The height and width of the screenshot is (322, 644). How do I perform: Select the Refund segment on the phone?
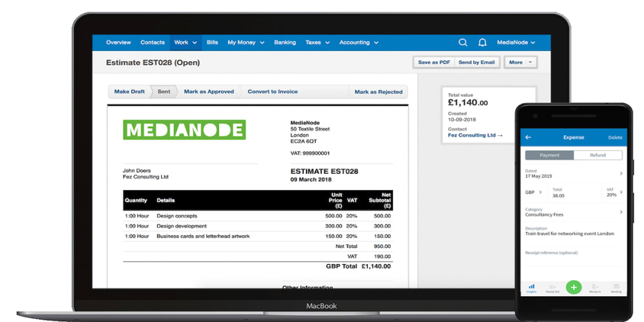pyautogui.click(x=598, y=155)
